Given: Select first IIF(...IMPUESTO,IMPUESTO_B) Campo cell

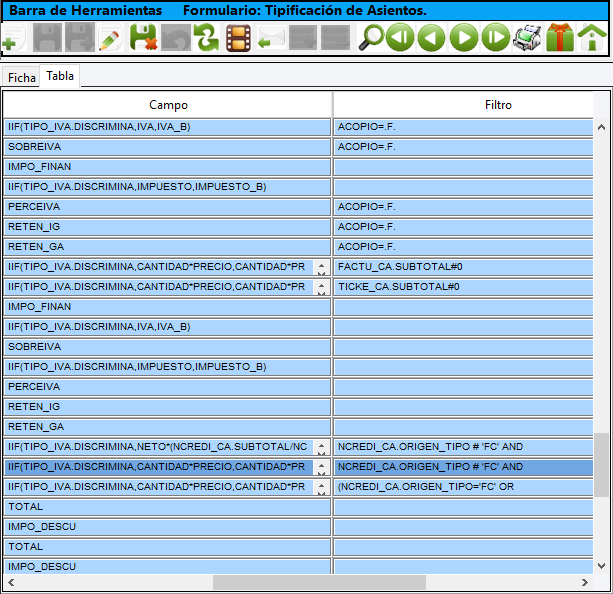Looking at the screenshot, I should pos(167,187).
